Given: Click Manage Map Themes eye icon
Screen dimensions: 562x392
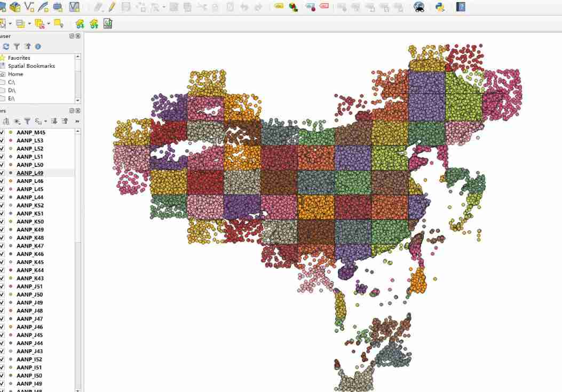Looking at the screenshot, I should [x=17, y=122].
